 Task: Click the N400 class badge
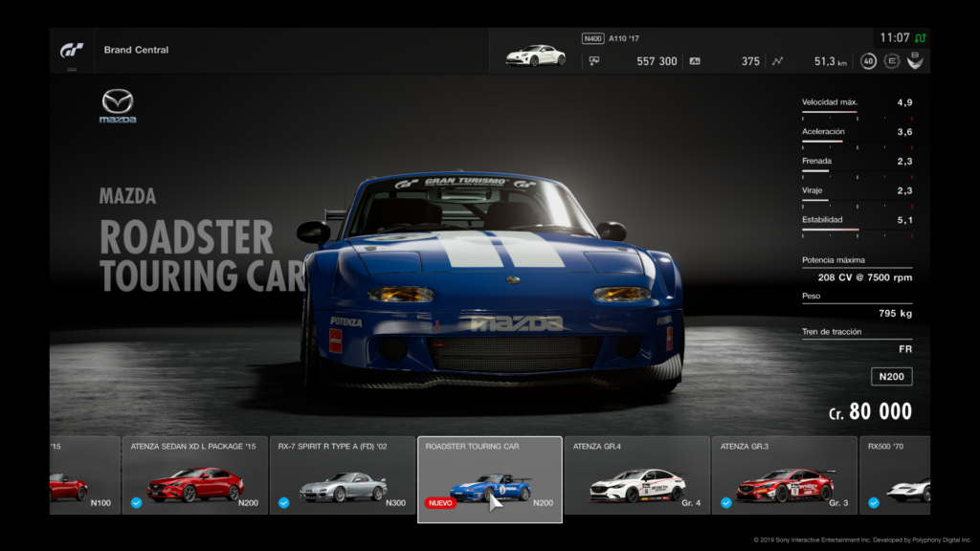592,38
